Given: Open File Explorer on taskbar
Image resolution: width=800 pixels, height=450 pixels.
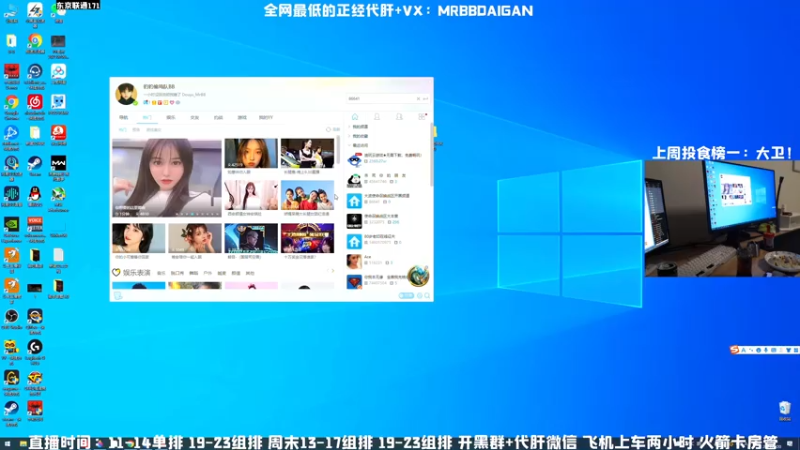Looking at the screenshot, I should (23, 443).
